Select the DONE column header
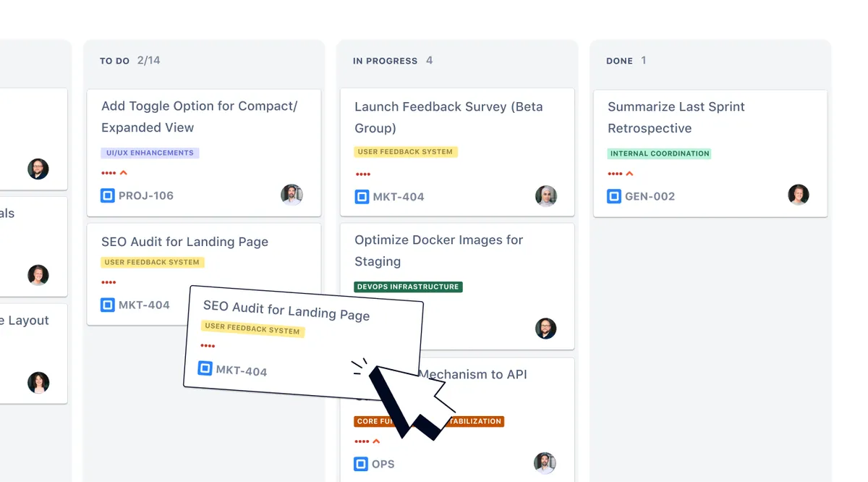Viewport: 868px width, 482px height. click(619, 61)
